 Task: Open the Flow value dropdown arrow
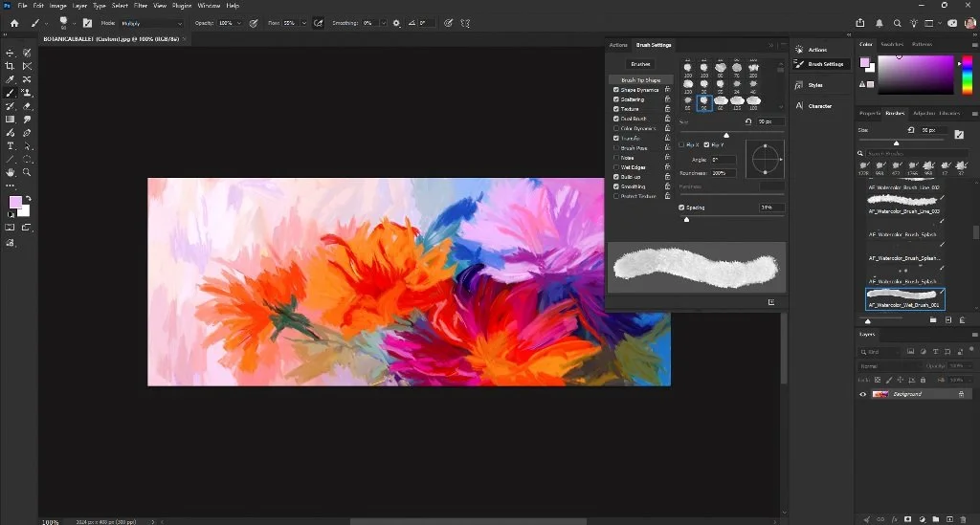pos(304,23)
